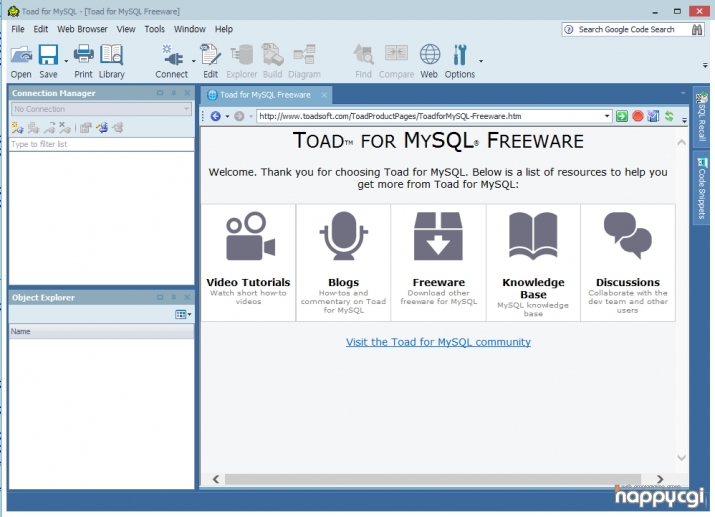Open the Freeware download card
The height and width of the screenshot is (517, 715).
pos(438,263)
